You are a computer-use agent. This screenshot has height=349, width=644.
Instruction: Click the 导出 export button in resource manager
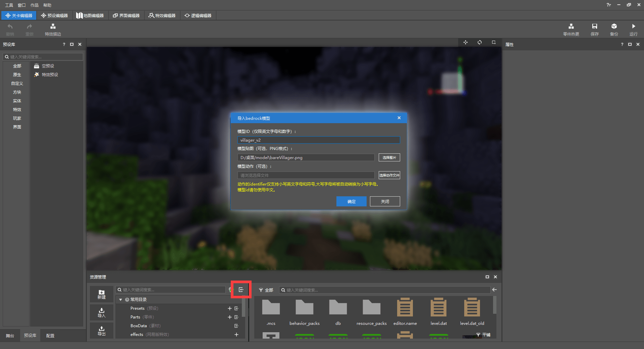click(102, 331)
